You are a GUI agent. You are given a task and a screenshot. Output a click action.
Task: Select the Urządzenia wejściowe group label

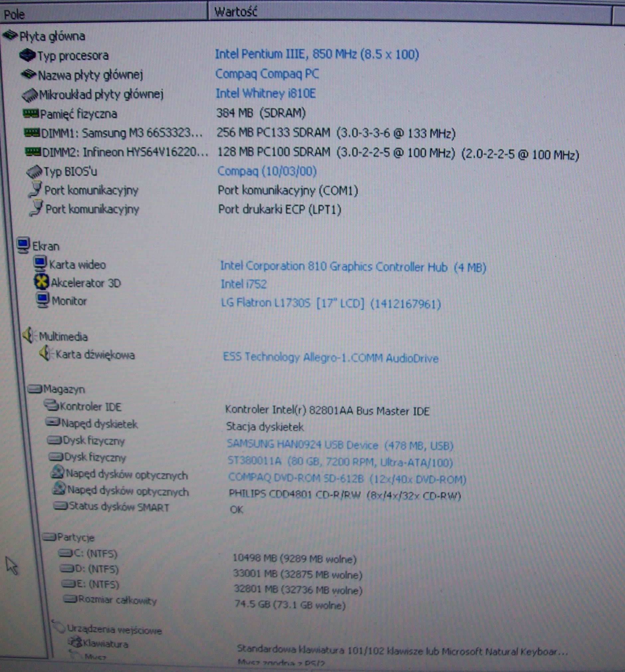(x=114, y=629)
